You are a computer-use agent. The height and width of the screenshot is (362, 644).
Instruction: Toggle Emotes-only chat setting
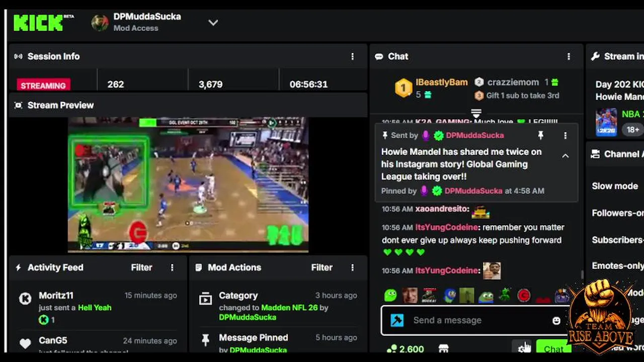617,266
